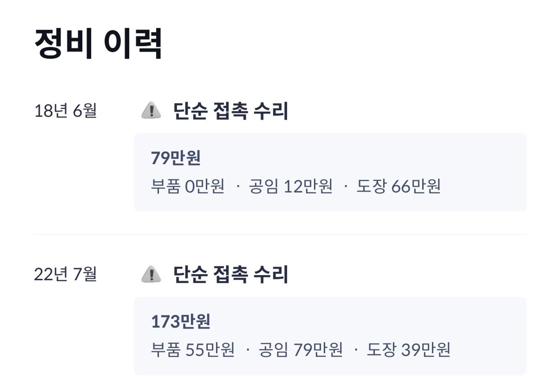This screenshot has height=392, width=560.
Task: Click the dot separator between 공임 79만원 and 도장 39만원
Action: [356, 350]
